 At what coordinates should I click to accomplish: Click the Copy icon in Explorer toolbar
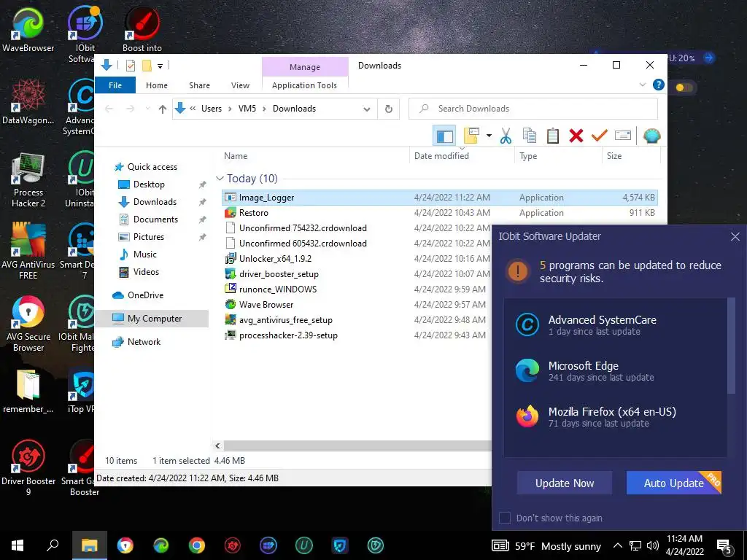tap(530, 136)
